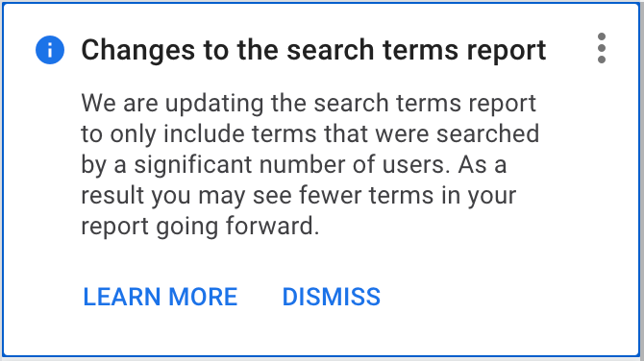Click the word 'Changes' in the title
The width and height of the screenshot is (644, 361).
tap(137, 51)
